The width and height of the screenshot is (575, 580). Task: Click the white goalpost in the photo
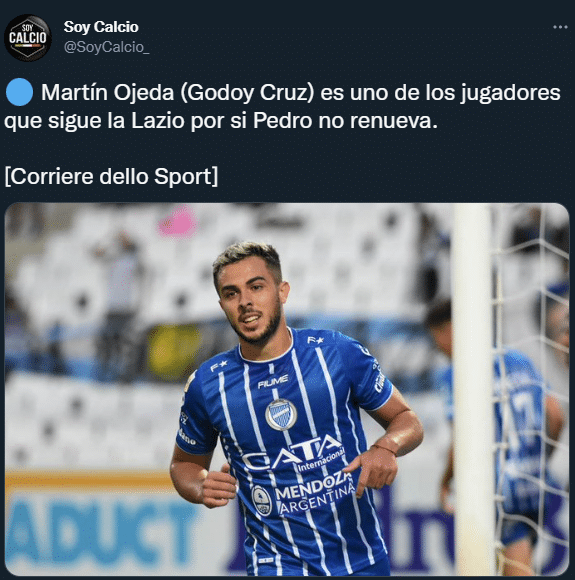473,389
